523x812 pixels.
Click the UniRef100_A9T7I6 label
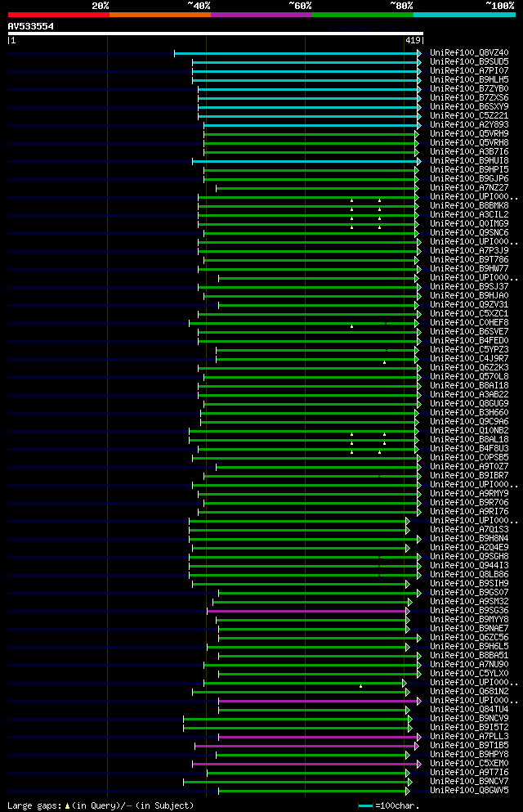click(469, 772)
